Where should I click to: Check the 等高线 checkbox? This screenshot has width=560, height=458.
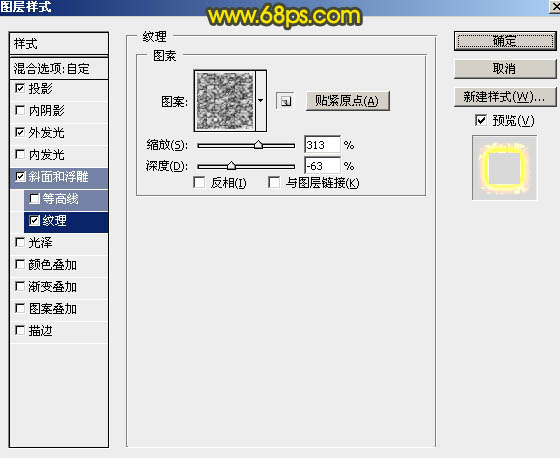34,199
